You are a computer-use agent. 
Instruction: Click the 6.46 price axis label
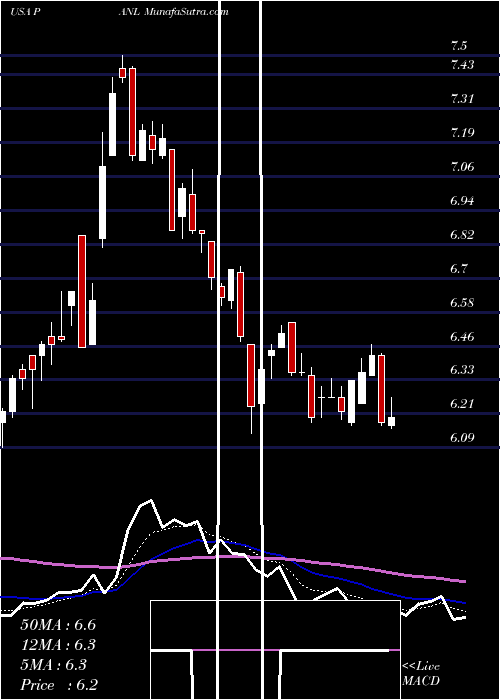point(462,336)
